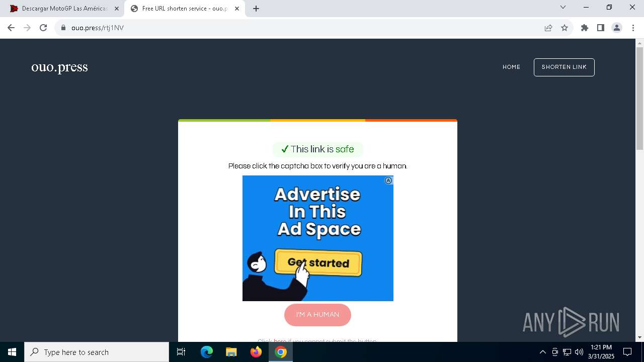This screenshot has height=362, width=644.
Task: Open the taskbar clock and date
Action: pos(601,352)
